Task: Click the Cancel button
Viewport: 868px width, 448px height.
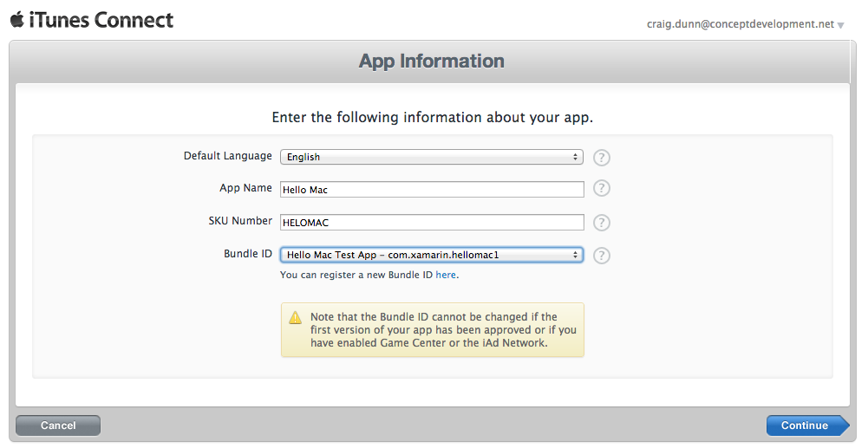Action: (x=58, y=425)
